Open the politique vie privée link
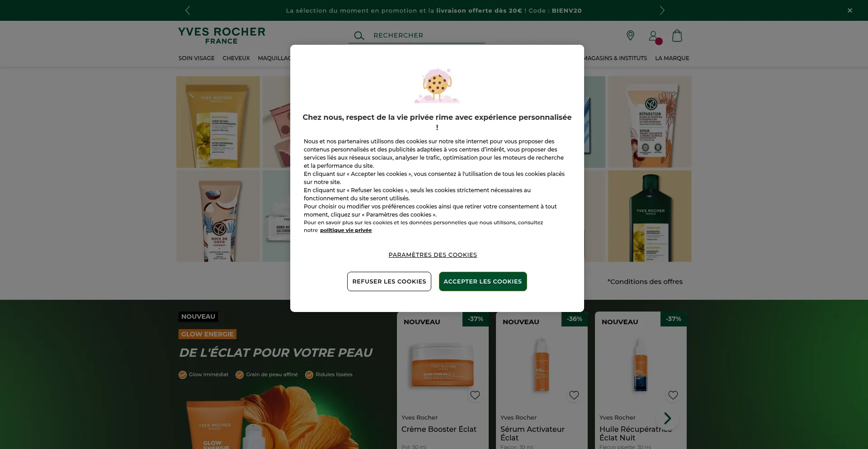Image resolution: width=868 pixels, height=449 pixels. [346, 230]
